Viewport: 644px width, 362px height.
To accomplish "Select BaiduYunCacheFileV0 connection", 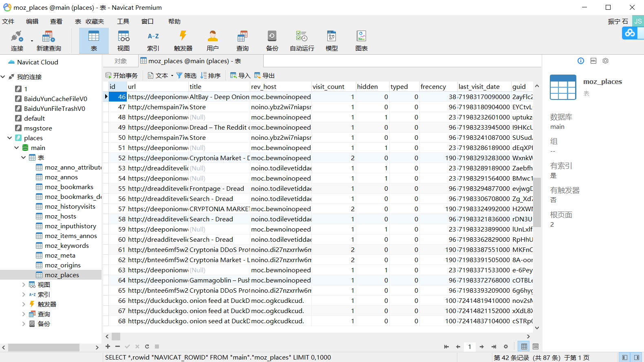I will (x=55, y=99).
